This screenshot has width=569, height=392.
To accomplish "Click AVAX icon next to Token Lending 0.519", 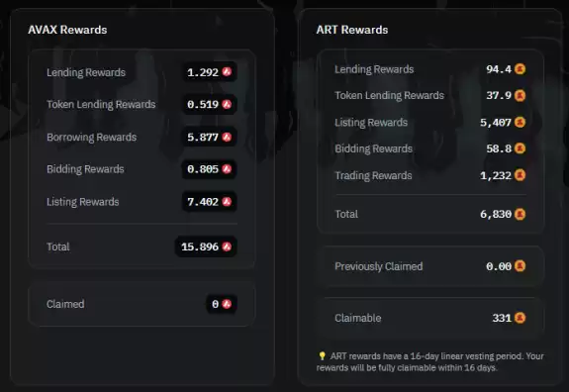I will pyautogui.click(x=228, y=104).
